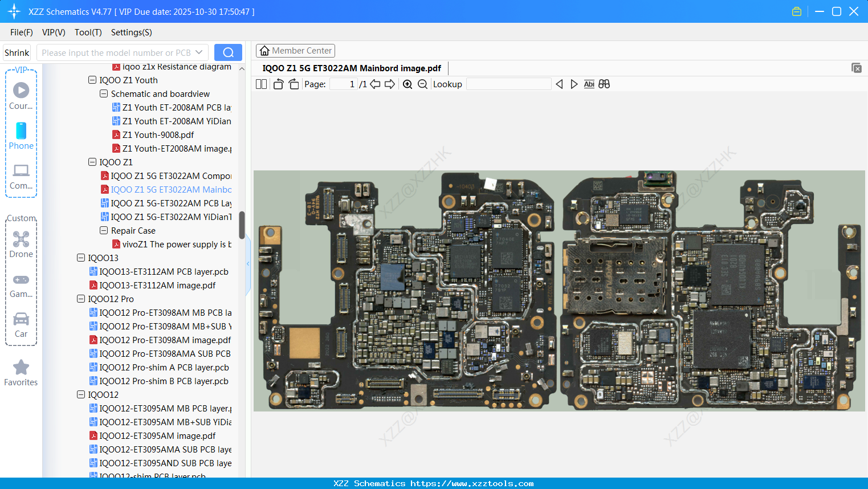Open the Tool(T) menu

pyautogui.click(x=88, y=32)
